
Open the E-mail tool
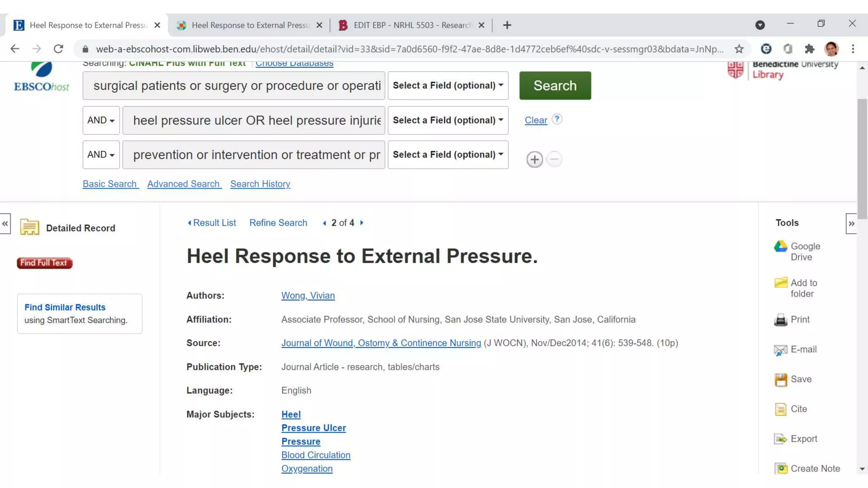(780, 350)
